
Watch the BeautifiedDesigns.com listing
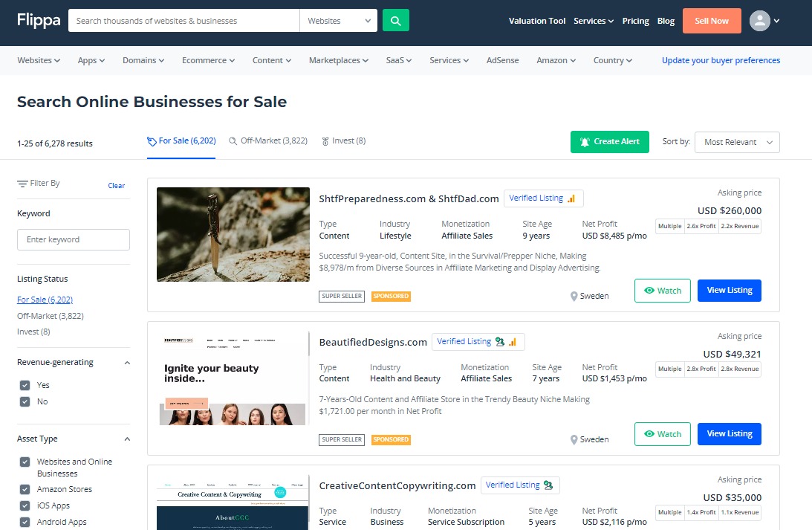(x=663, y=434)
